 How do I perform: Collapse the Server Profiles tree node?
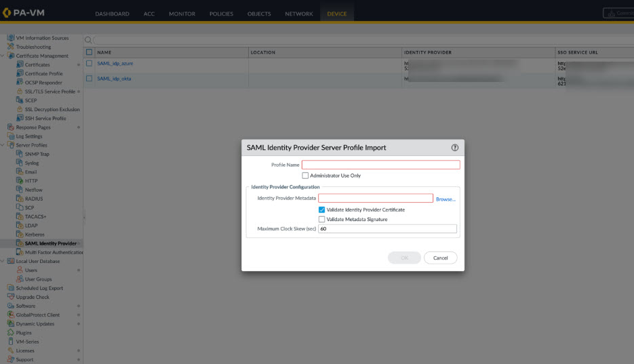pyautogui.click(x=3, y=145)
